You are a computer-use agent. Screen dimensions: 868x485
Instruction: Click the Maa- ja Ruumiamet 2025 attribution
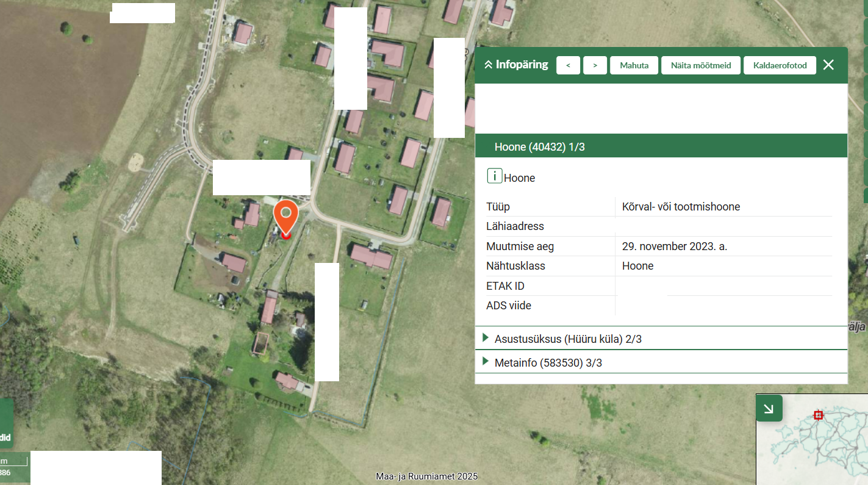[426, 476]
